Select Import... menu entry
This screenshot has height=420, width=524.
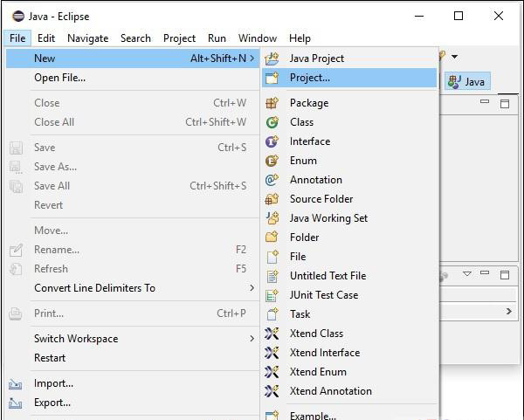coord(133,383)
